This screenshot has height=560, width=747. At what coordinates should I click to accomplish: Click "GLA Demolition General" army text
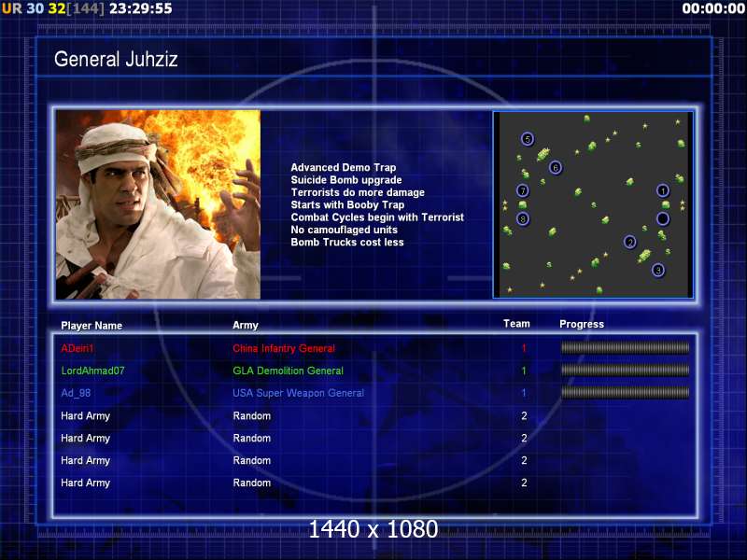coord(288,371)
